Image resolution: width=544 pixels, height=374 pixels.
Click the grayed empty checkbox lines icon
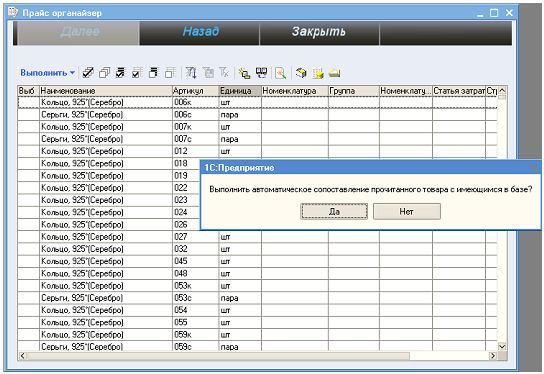coord(170,73)
